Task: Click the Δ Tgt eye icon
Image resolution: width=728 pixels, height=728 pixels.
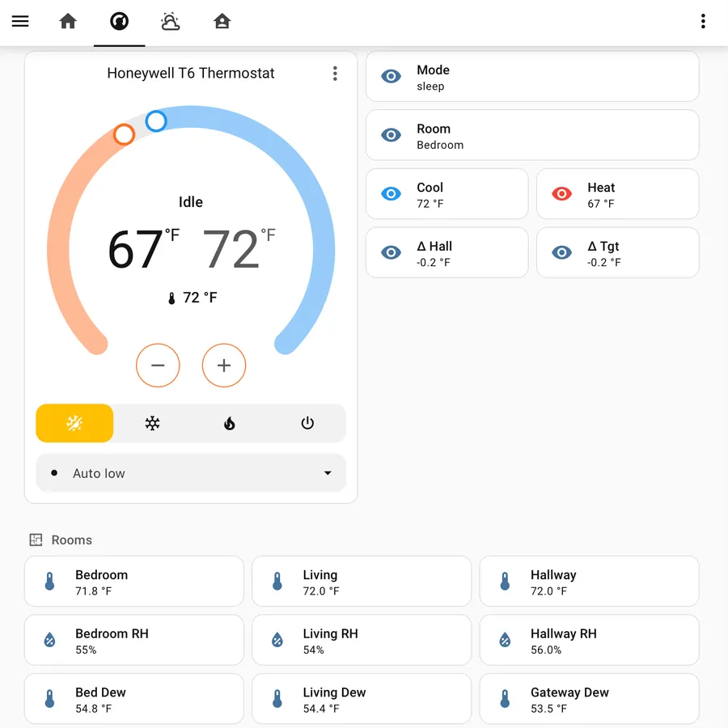Action: [562, 252]
